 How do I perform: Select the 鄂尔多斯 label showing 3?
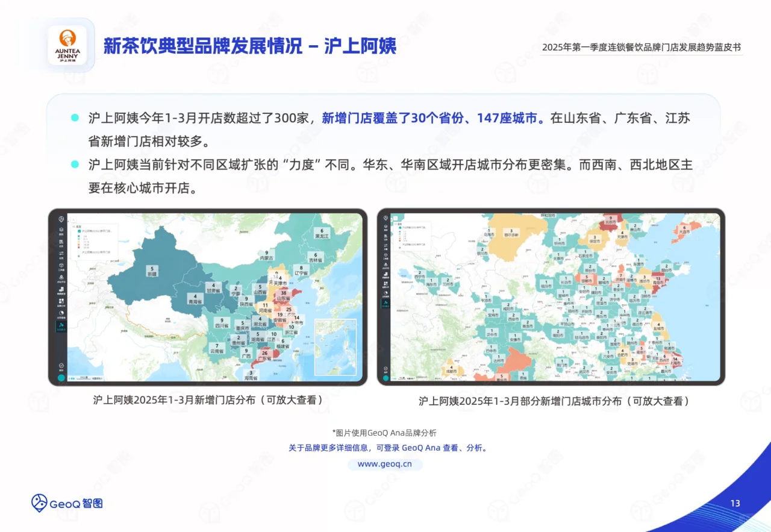tap(511, 233)
